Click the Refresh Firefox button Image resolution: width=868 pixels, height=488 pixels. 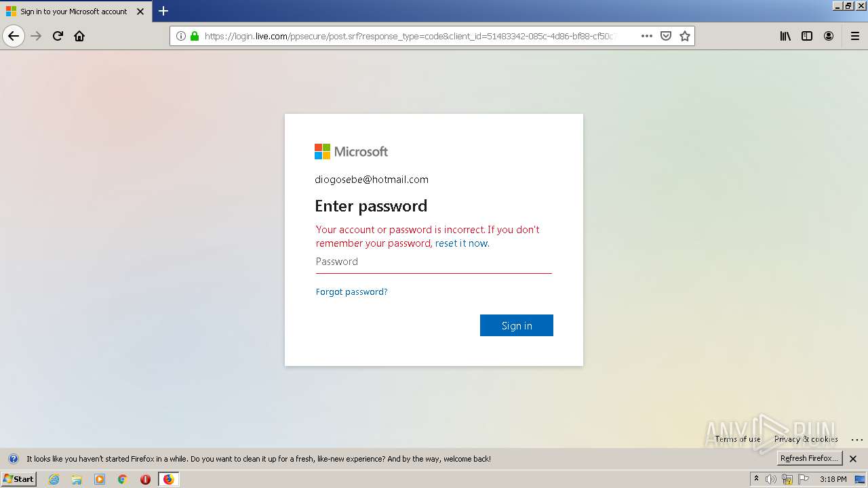810,458
